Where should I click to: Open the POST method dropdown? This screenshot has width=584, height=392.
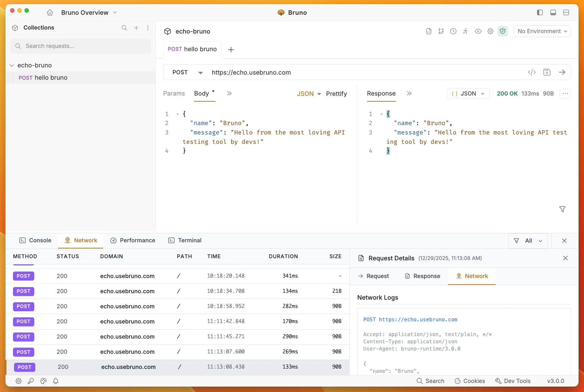point(187,72)
